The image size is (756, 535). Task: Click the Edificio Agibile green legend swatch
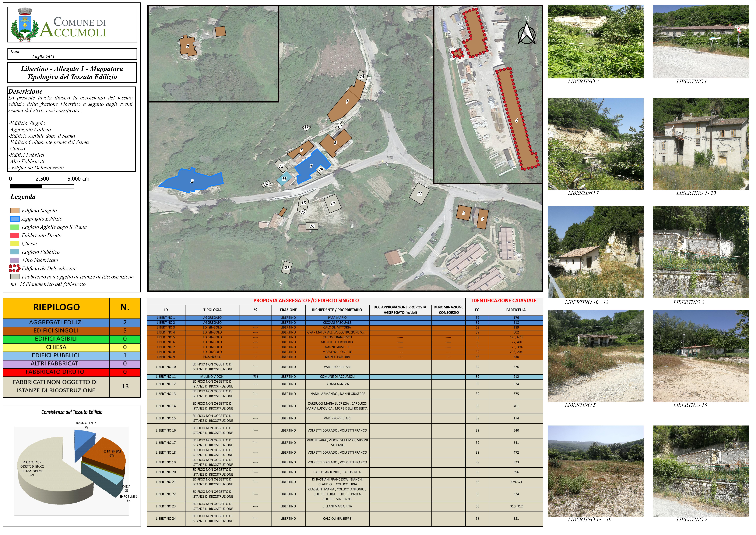[15, 227]
